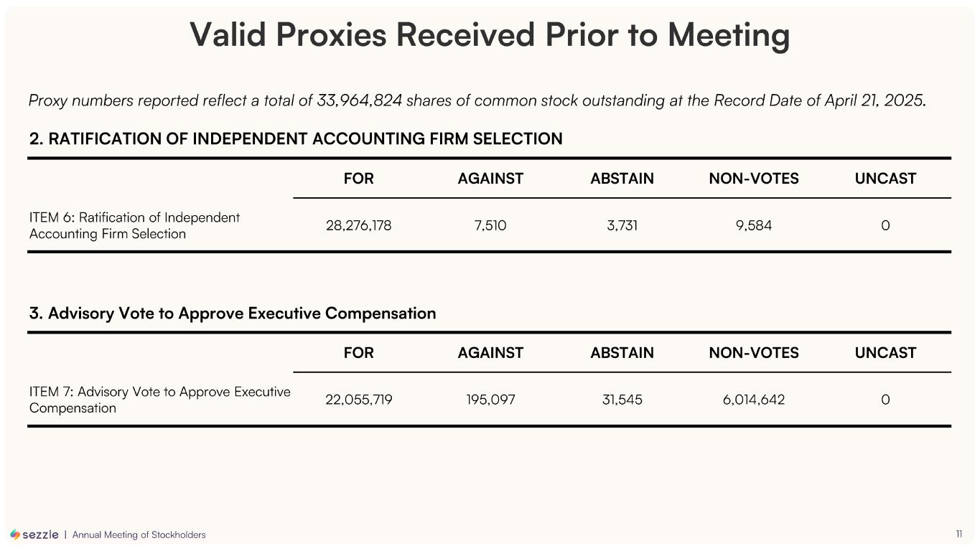Click UNCAST column header in Item 6 table
Viewport: 980px width, 551px height.
pyautogui.click(x=885, y=179)
